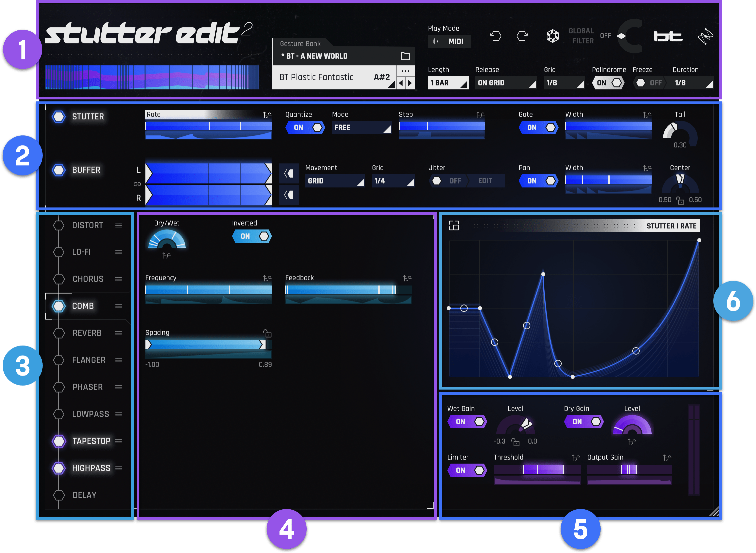This screenshot has height=553, width=756.
Task: Click the L buffer reverse button
Action: (x=288, y=173)
